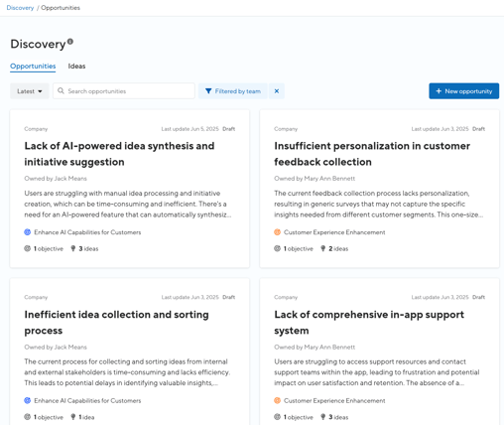Screen dimensions: 504x425
Task: Open the Latest sort dropdown
Action: [30, 91]
